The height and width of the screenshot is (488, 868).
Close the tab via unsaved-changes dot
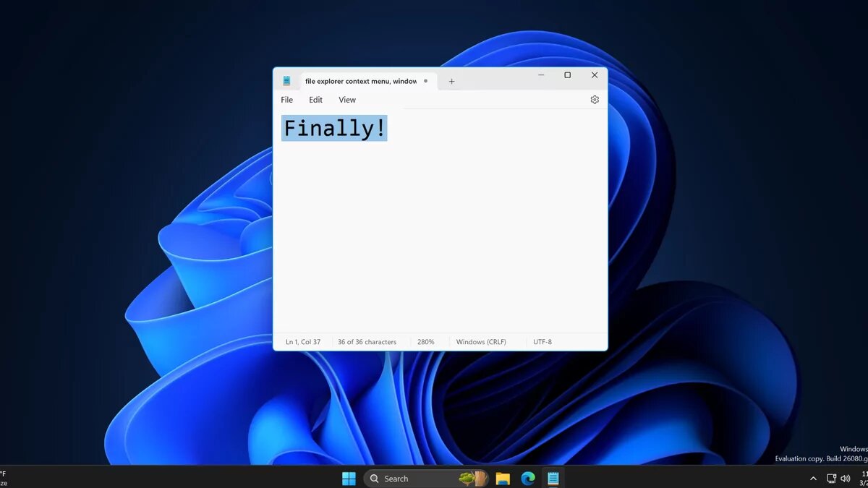point(425,81)
